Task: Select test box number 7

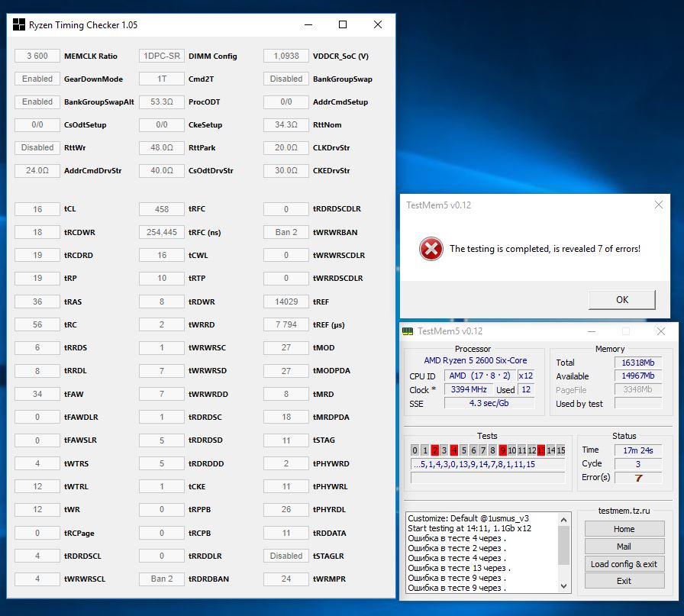Action: 483,450
